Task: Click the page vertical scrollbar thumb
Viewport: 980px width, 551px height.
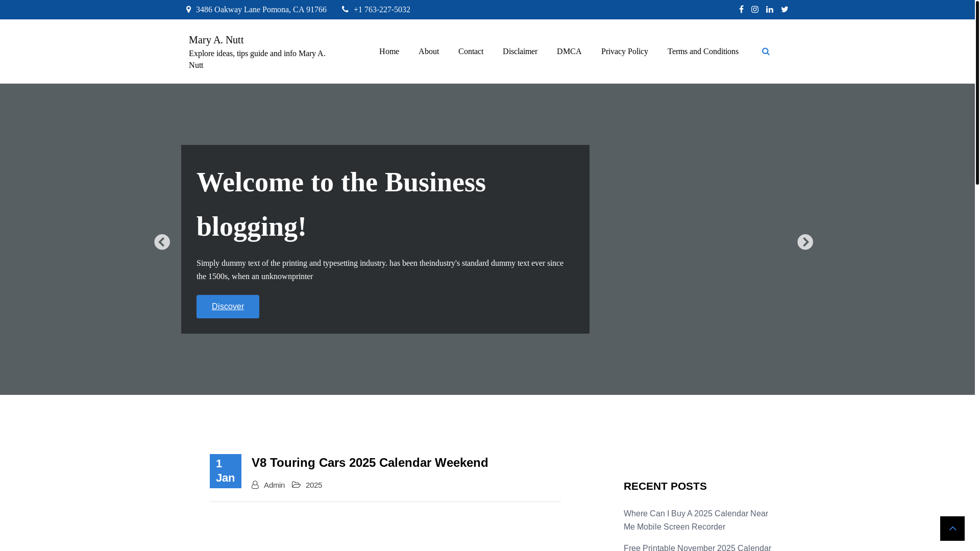Action: [977, 92]
